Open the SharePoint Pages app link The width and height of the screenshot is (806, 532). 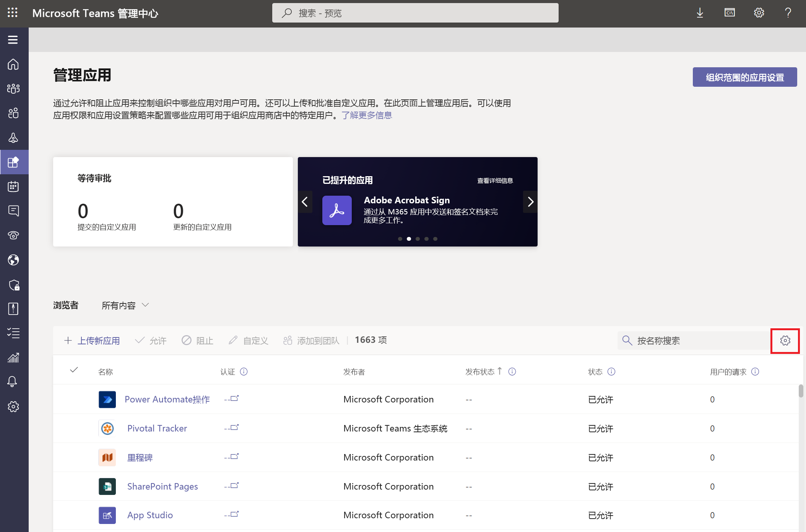162,487
